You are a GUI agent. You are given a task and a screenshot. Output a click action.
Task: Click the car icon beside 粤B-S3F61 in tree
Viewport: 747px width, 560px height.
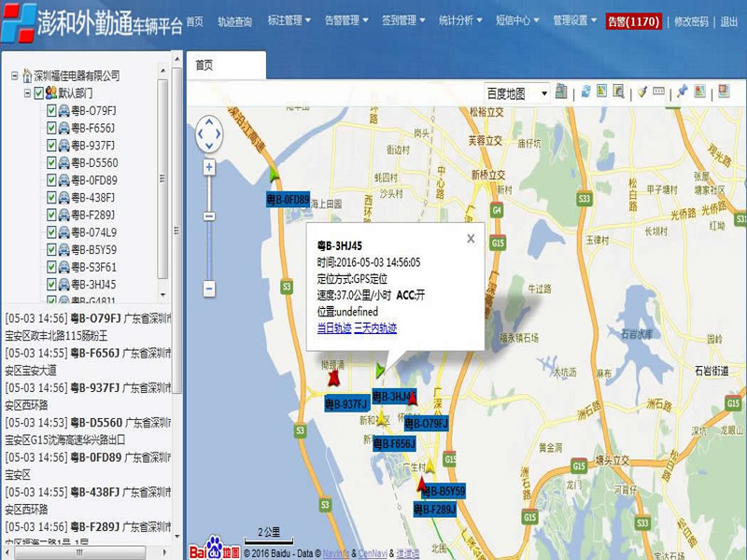coord(63,267)
